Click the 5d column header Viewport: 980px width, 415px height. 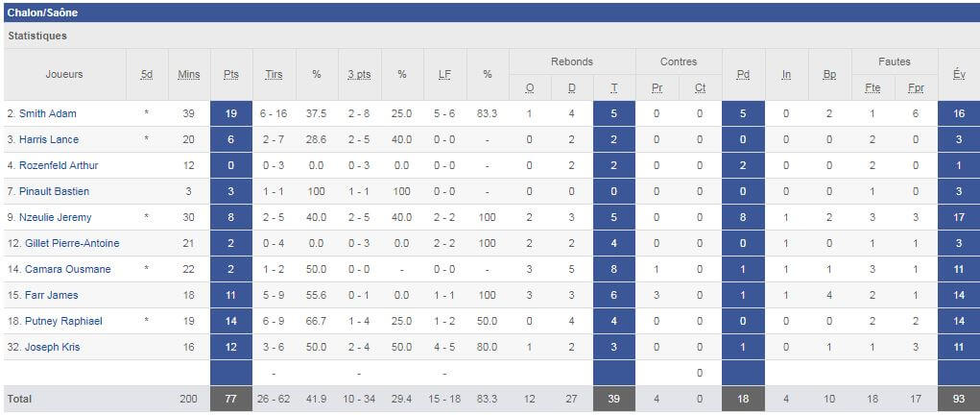click(147, 74)
